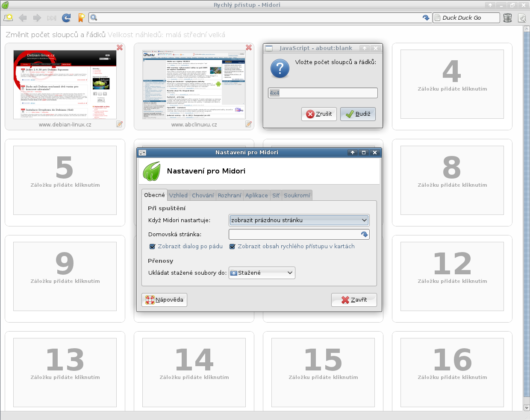Open a new tab with the toolbar icon
Screen dimensions: 530x420
8,18
